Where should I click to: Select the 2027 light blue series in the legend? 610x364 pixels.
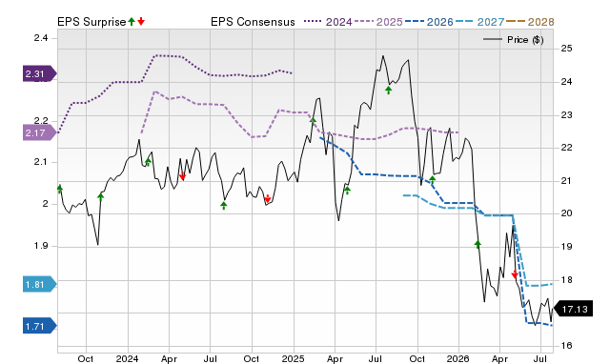pos(479,22)
